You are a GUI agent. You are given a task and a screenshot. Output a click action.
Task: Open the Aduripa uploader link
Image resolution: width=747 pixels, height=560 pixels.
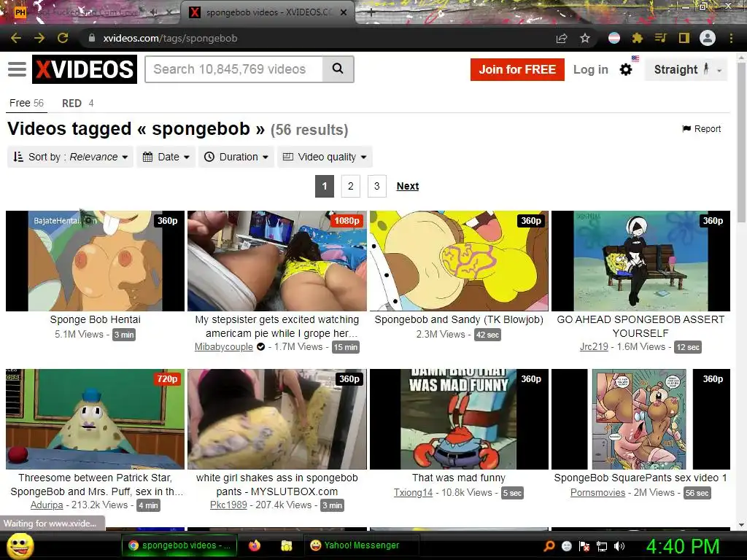[47, 505]
